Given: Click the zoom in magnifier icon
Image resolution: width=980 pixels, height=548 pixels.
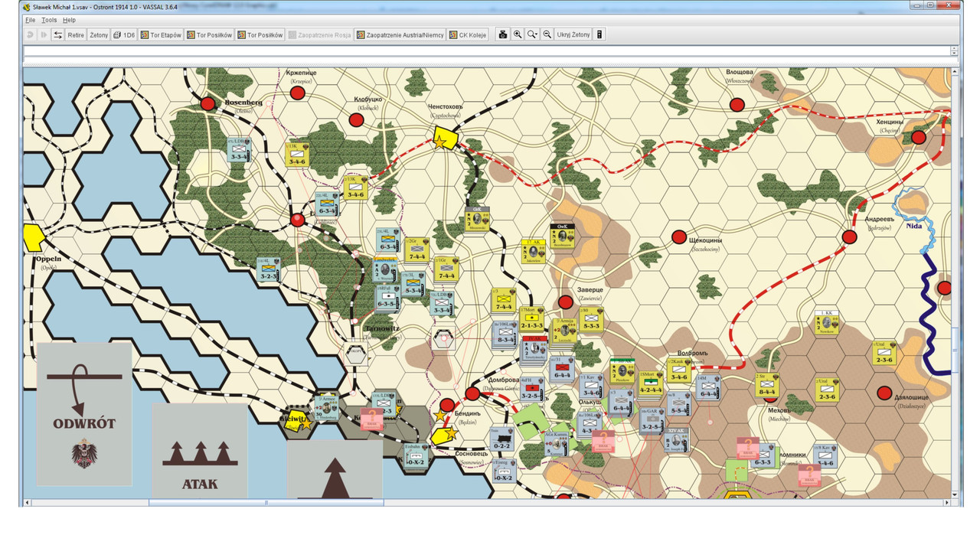Looking at the screenshot, I should (518, 34).
